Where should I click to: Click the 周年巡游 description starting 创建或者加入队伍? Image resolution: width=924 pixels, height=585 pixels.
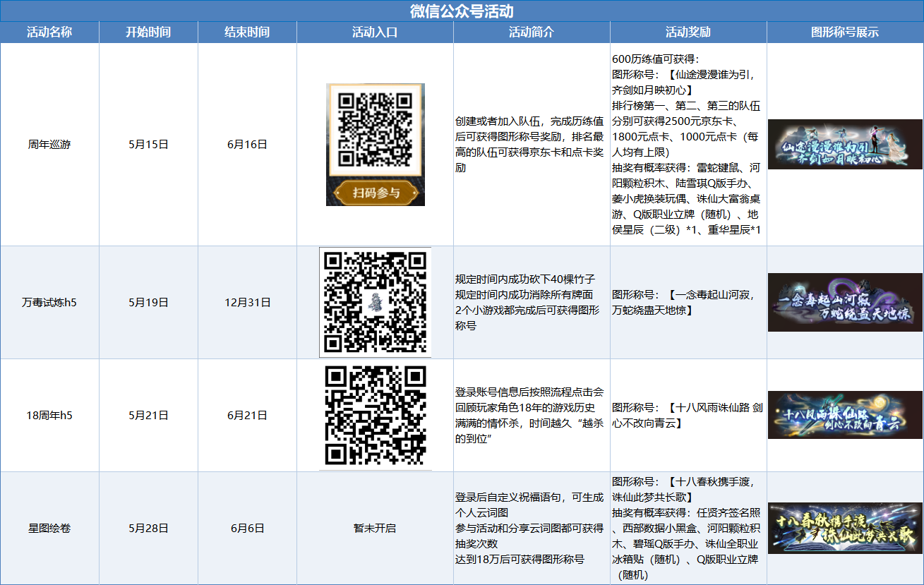click(530, 145)
